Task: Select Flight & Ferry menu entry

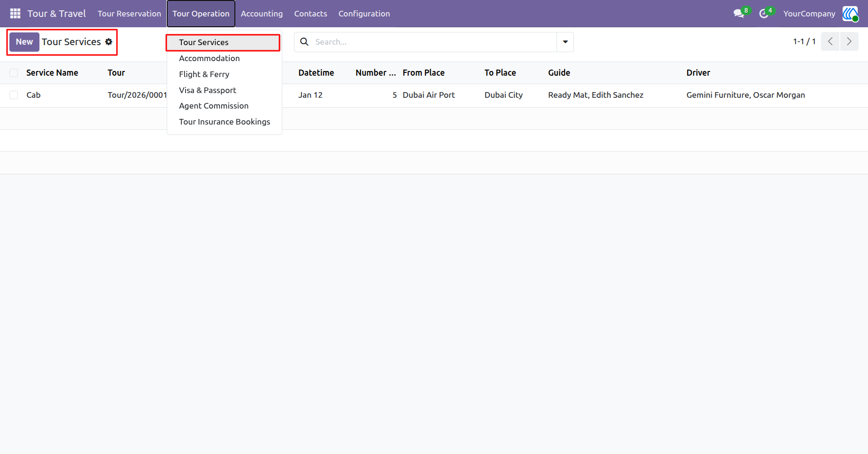Action: click(224, 74)
